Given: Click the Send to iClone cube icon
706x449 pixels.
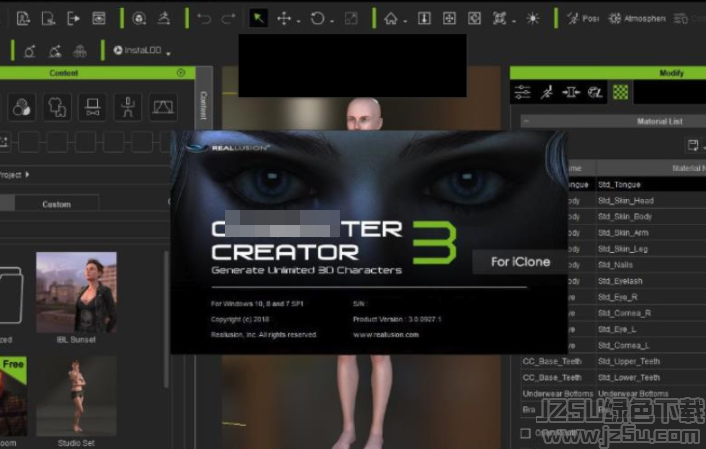Looking at the screenshot, I should coord(139,18).
